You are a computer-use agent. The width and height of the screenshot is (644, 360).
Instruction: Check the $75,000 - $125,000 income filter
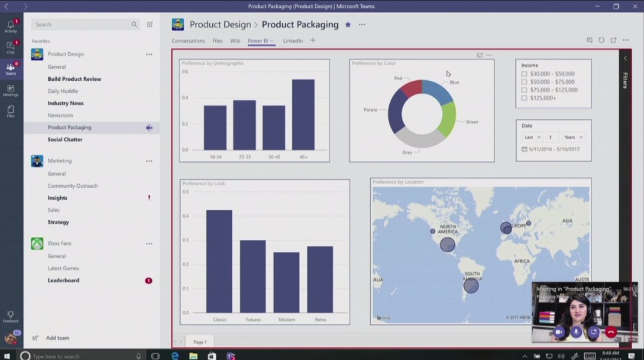click(x=524, y=90)
